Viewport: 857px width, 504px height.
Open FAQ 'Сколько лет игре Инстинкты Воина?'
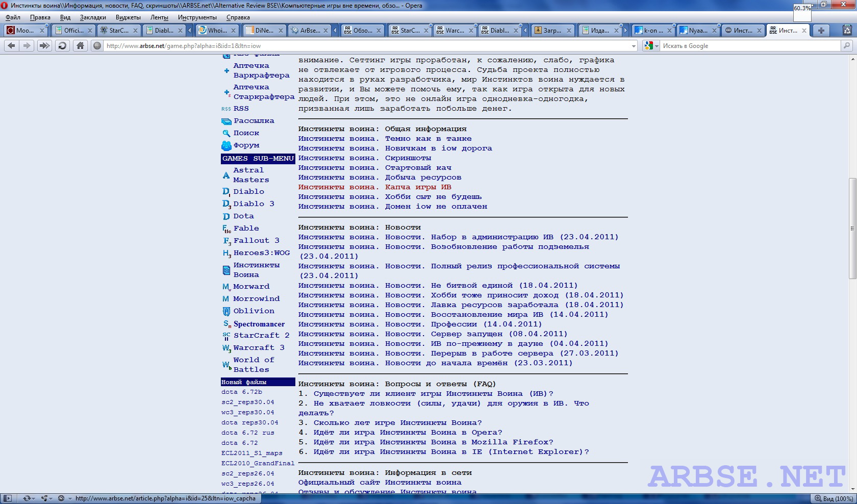(398, 423)
